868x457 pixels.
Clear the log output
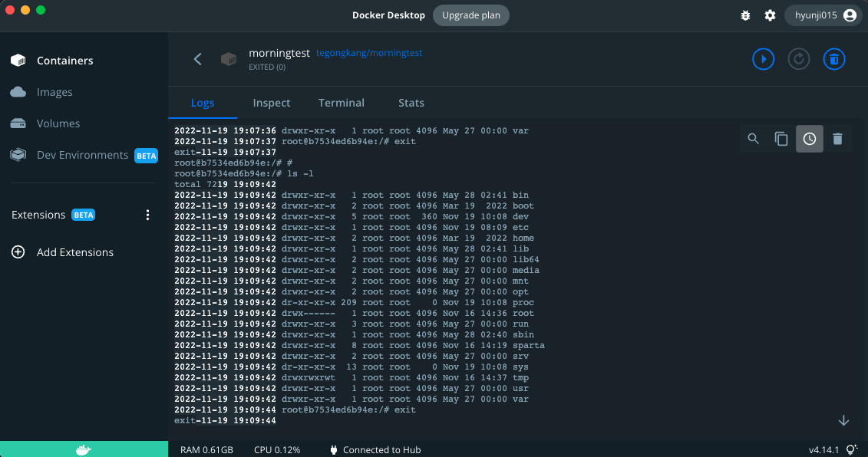point(837,138)
